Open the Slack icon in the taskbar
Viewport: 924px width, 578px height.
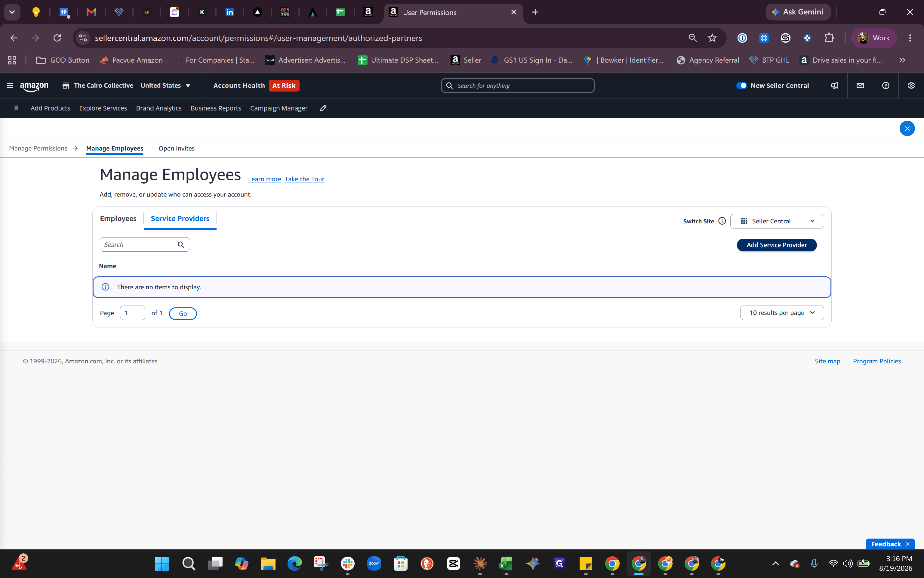click(347, 564)
